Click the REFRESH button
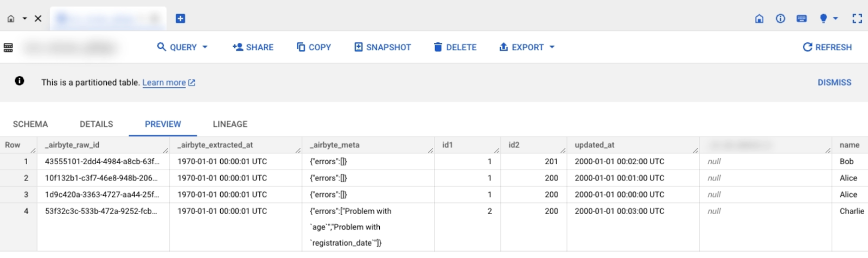The width and height of the screenshot is (868, 258). [827, 47]
